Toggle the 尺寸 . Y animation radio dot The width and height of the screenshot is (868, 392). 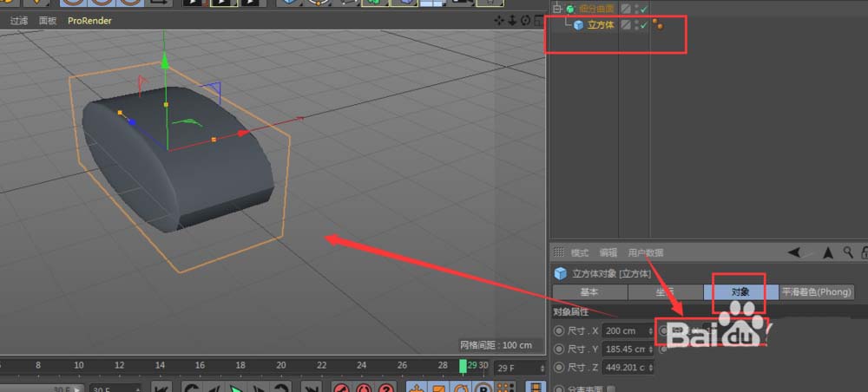[x=558, y=349]
